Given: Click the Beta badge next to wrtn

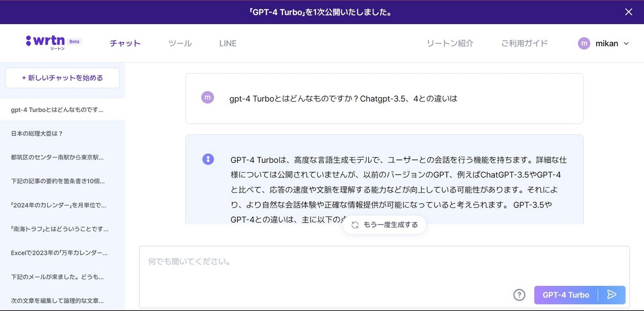Looking at the screenshot, I should 75,41.
